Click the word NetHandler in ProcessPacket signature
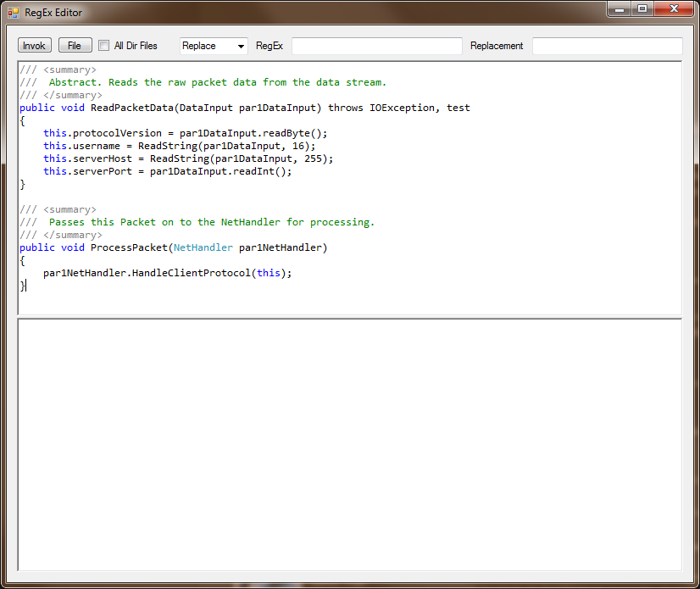700x589 pixels. [x=203, y=247]
